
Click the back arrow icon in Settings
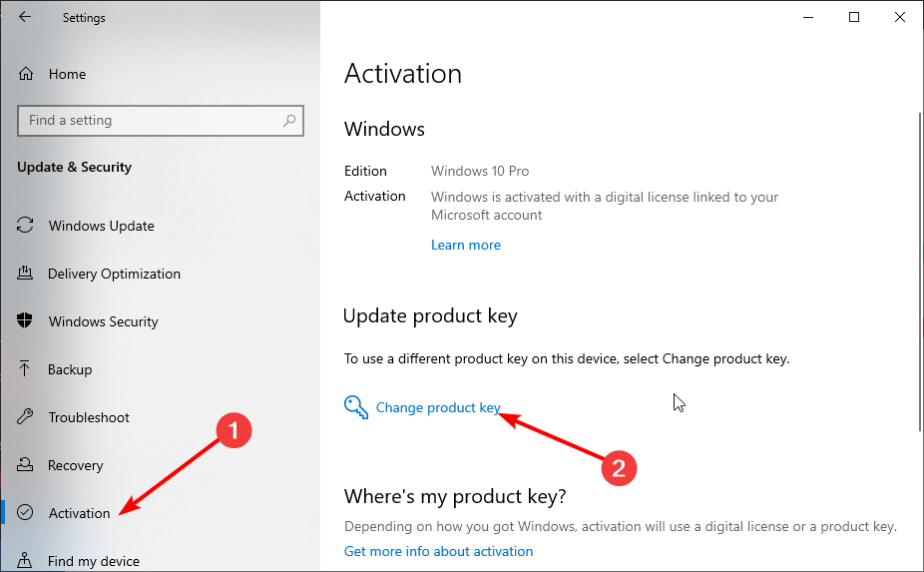click(x=25, y=17)
